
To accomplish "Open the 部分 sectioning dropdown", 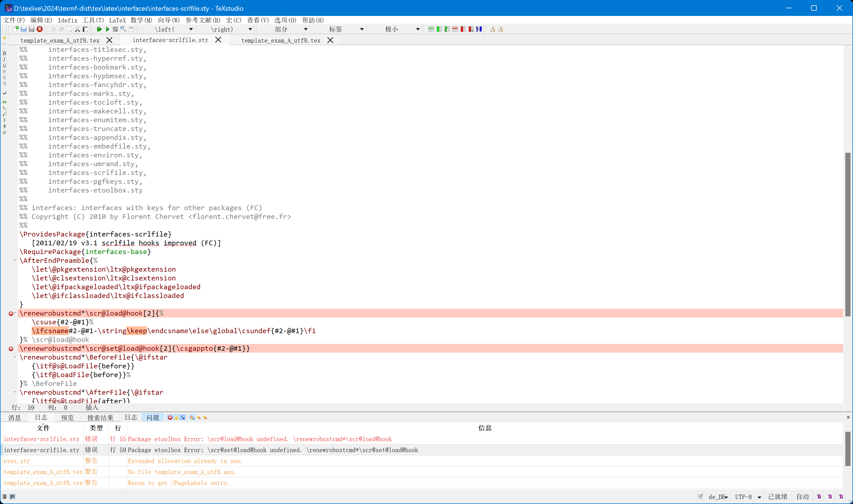I will click(x=306, y=29).
